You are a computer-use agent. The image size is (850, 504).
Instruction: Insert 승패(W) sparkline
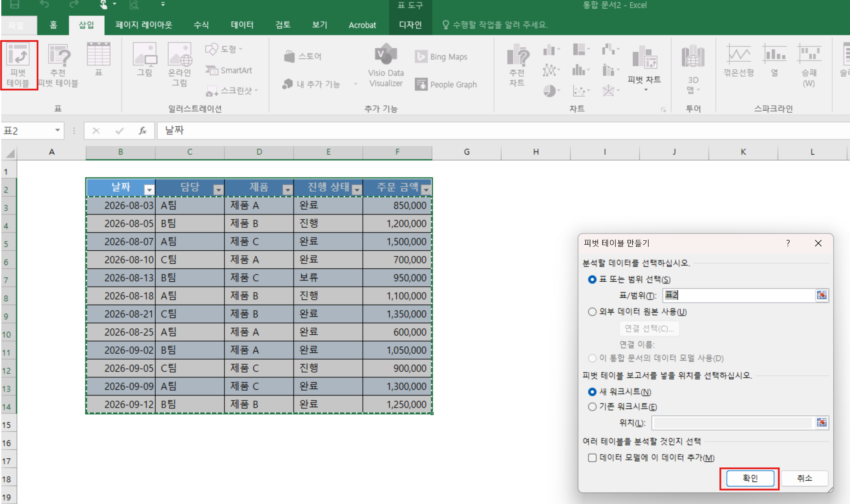point(809,65)
